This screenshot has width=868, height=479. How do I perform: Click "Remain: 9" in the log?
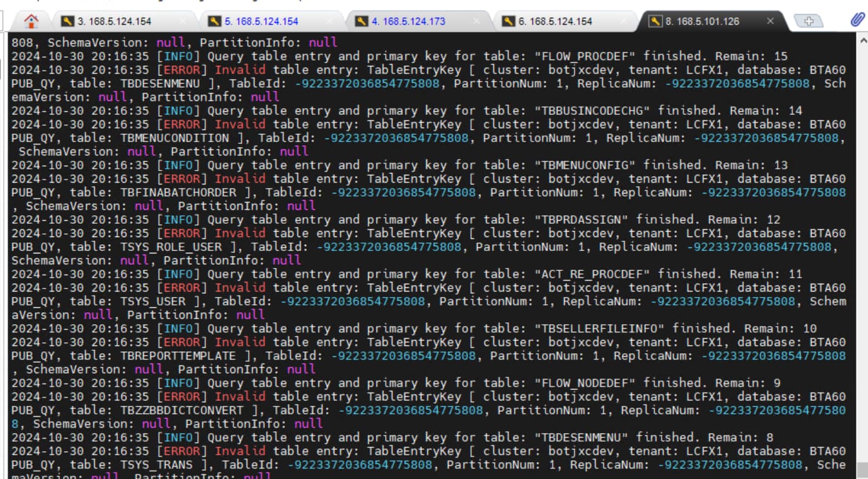tap(748, 383)
